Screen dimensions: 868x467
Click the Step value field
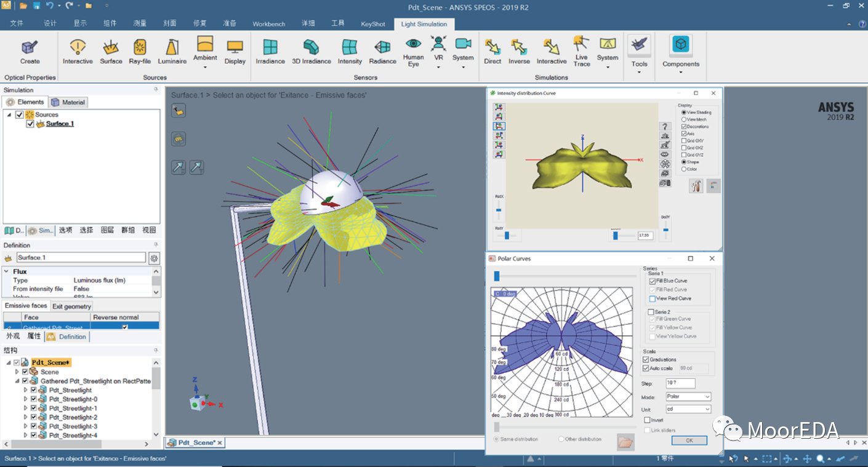coord(680,383)
